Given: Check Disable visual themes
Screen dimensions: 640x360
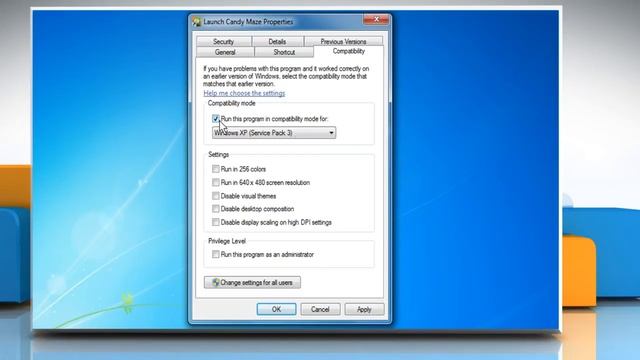Looking at the screenshot, I should (216, 196).
